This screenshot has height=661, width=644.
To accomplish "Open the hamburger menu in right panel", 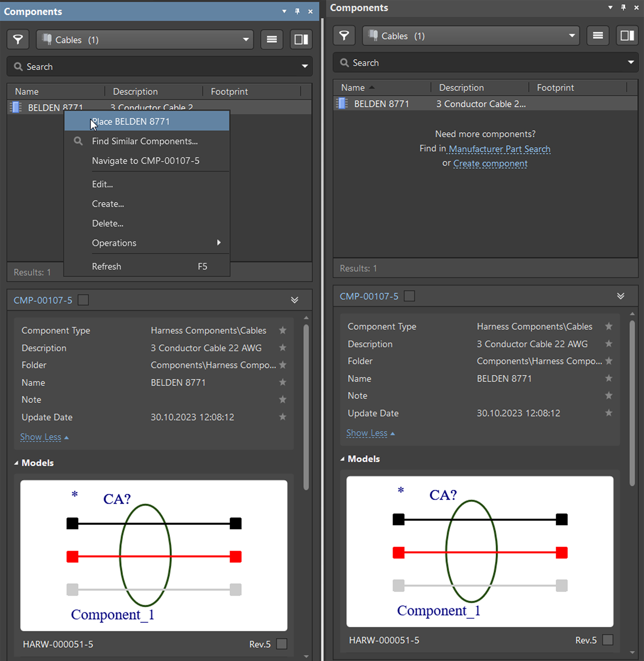I will [x=598, y=36].
